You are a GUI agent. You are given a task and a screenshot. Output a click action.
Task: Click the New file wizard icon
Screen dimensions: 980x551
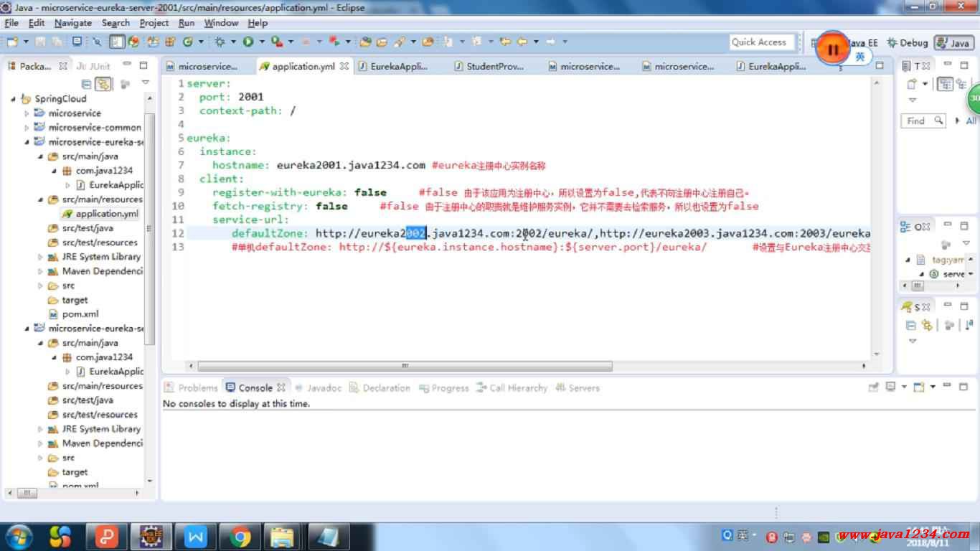point(12,42)
